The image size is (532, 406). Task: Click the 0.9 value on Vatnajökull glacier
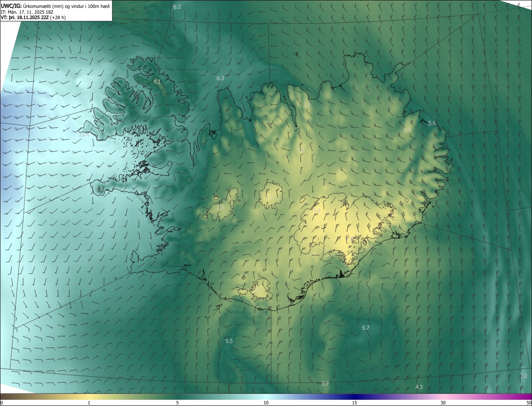pos(316,211)
